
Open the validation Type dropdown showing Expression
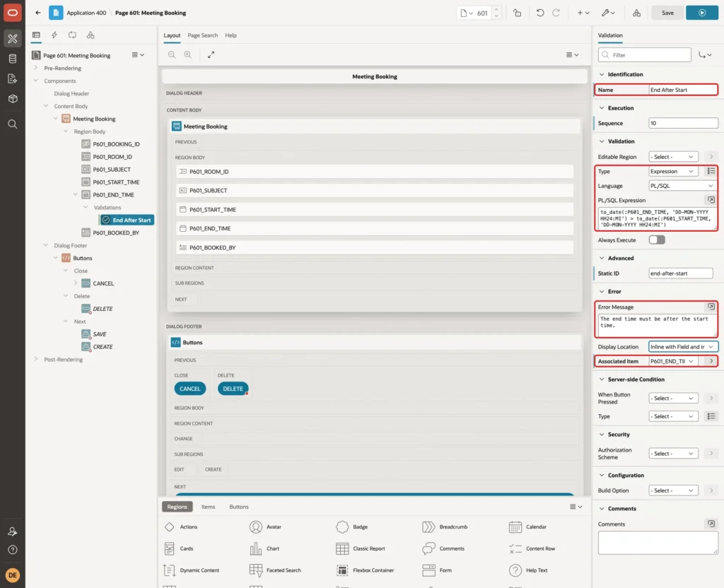click(x=673, y=171)
